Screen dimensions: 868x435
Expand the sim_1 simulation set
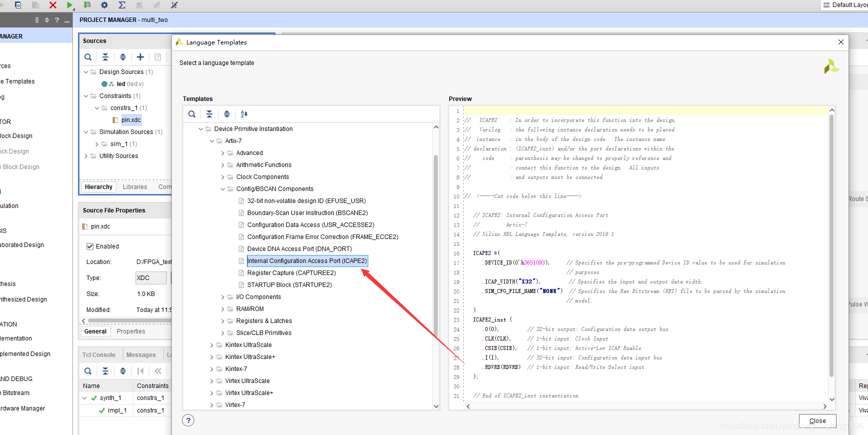tap(97, 144)
